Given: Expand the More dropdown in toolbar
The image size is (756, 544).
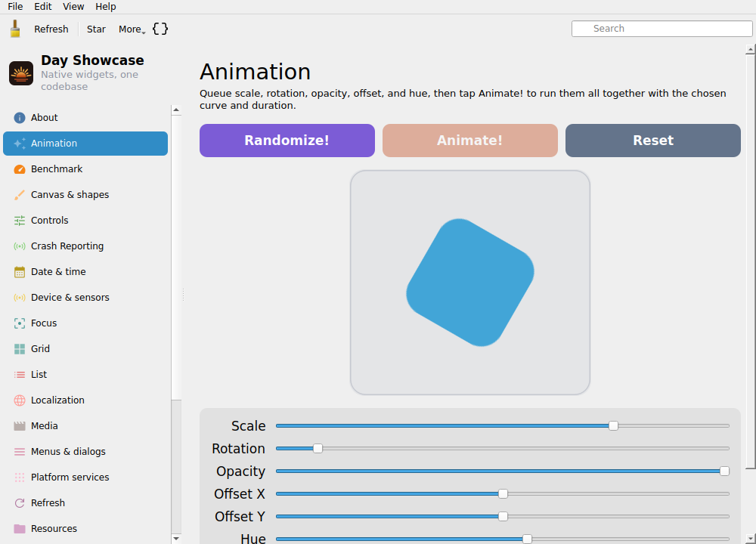Looking at the screenshot, I should tap(132, 29).
